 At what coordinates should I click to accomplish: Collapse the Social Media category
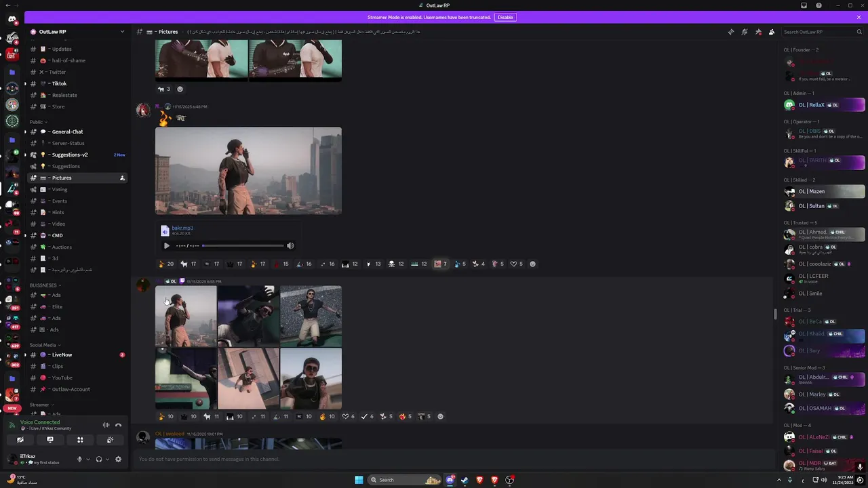tap(45, 345)
